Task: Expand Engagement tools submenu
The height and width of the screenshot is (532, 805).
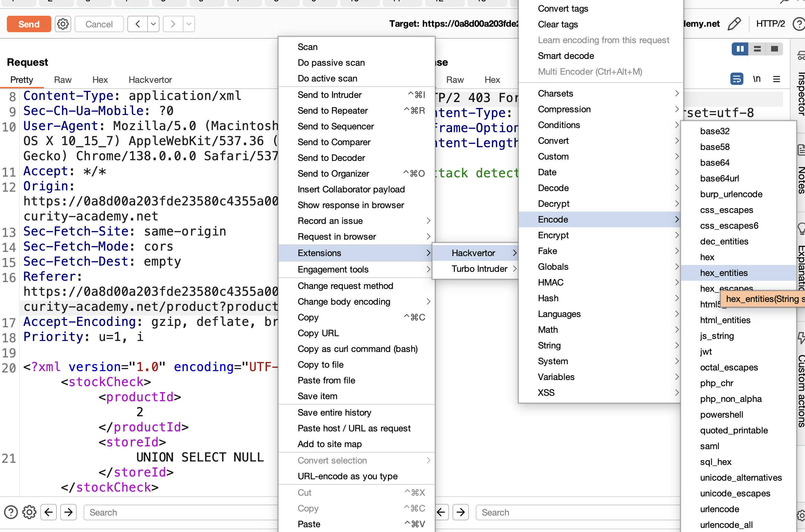Action: point(357,269)
